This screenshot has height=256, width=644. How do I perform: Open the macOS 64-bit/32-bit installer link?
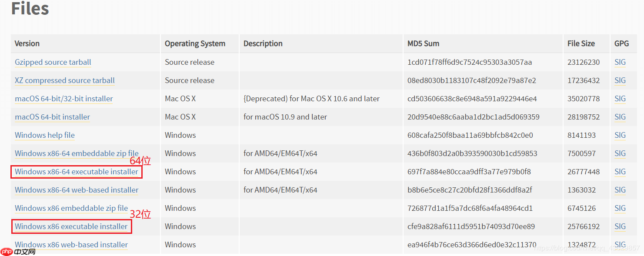[x=64, y=99]
